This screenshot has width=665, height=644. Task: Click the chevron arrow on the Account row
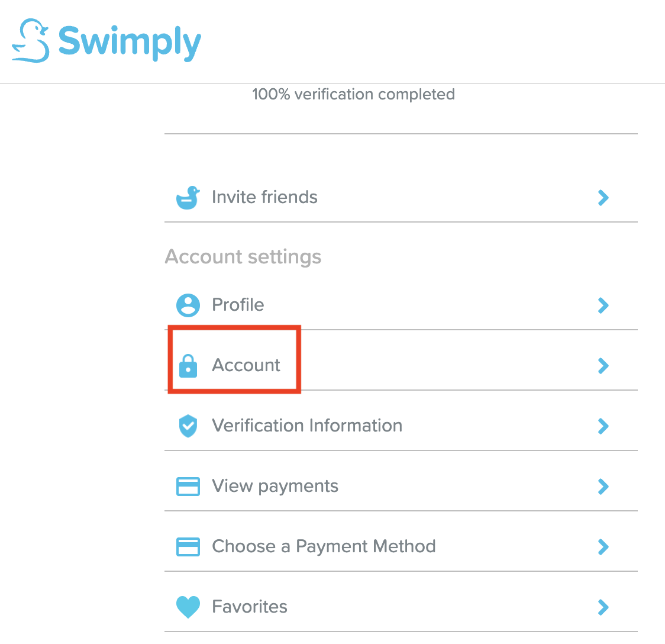tap(603, 366)
